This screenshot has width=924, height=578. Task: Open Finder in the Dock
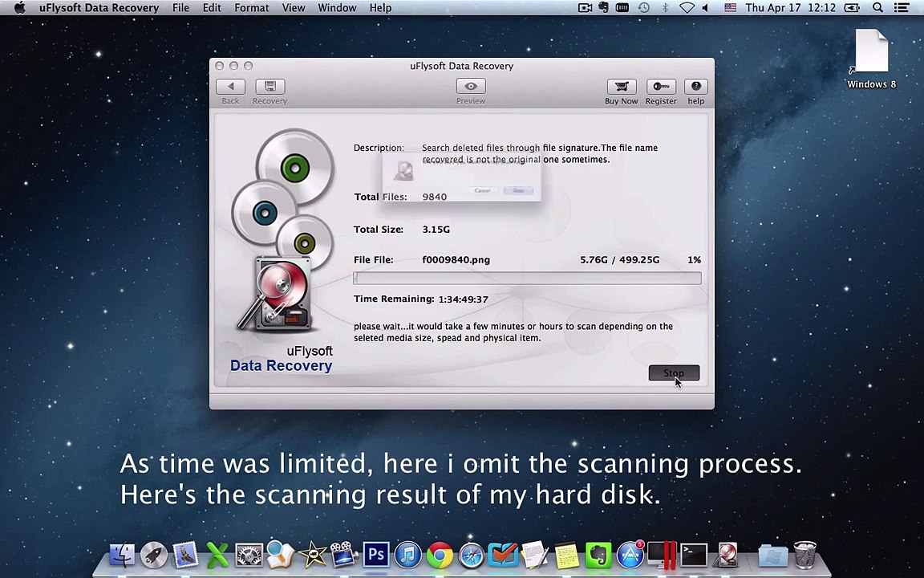(x=123, y=555)
